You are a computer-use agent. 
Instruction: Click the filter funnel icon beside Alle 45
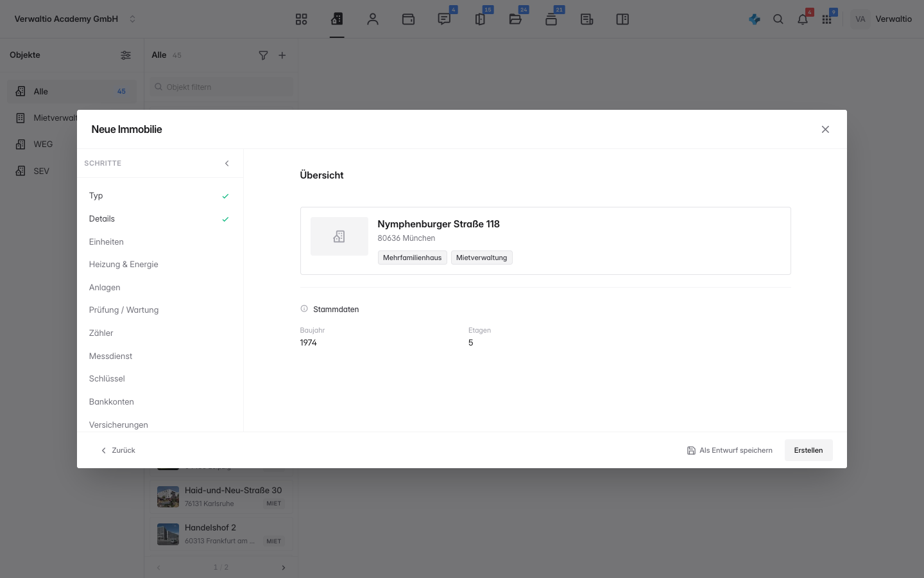point(263,55)
